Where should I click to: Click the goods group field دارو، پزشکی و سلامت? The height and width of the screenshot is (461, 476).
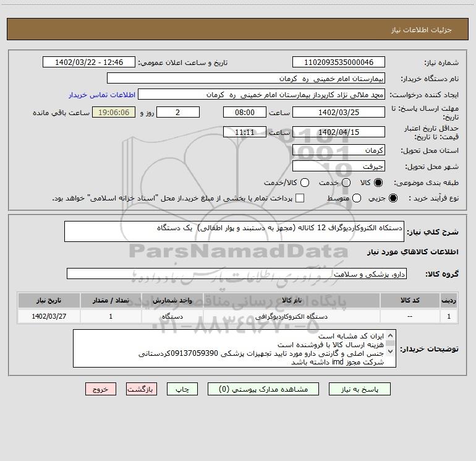[237, 274]
